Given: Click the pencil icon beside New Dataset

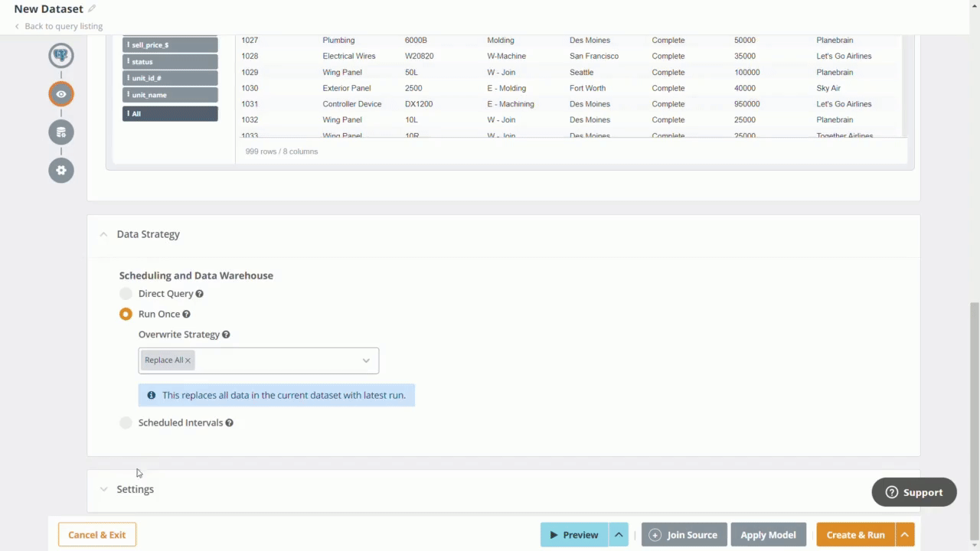Looking at the screenshot, I should (92, 9).
